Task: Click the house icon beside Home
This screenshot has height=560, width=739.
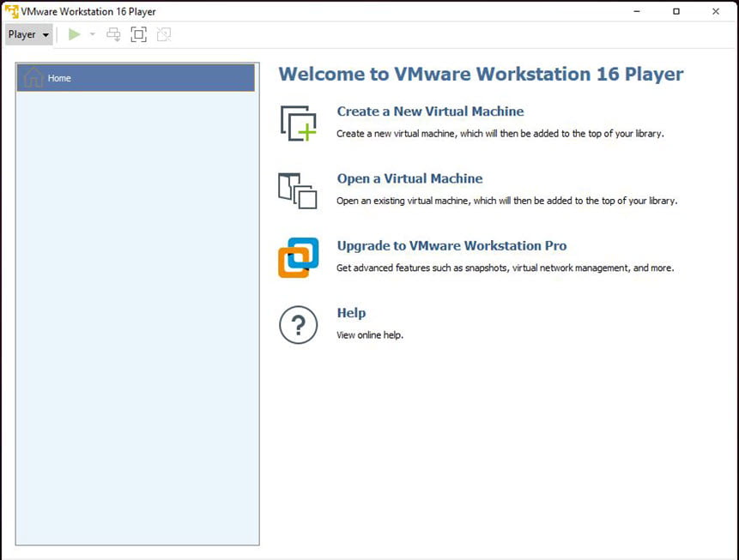Action: coord(33,77)
